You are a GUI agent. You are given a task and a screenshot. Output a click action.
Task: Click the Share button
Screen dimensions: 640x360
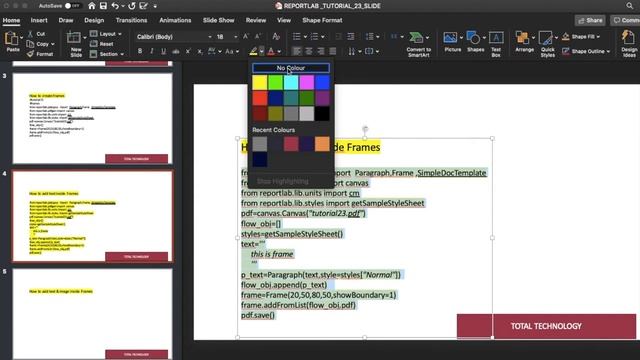pyautogui.click(x=590, y=20)
